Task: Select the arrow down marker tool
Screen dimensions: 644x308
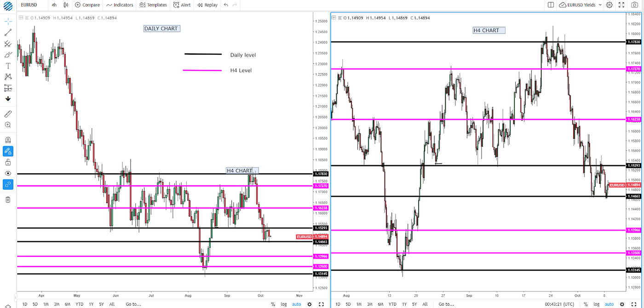Action: [8, 99]
